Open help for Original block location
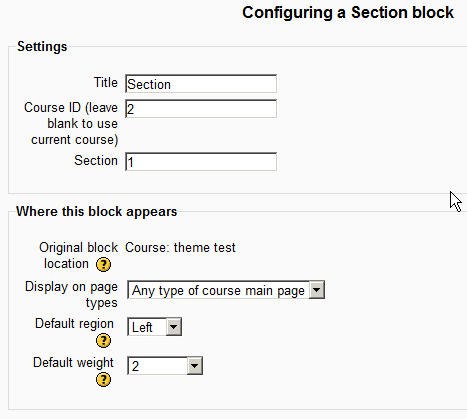The image size is (467, 419). pos(103,265)
